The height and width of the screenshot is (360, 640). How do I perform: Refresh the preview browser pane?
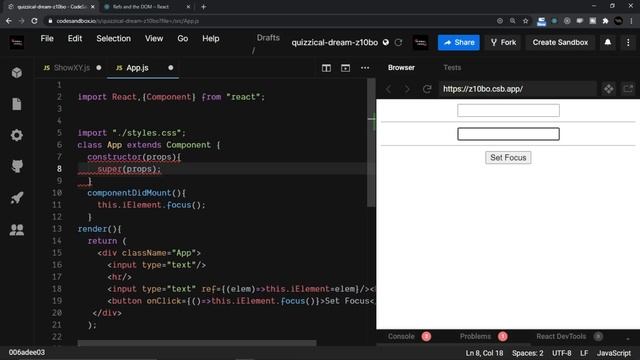click(x=427, y=89)
